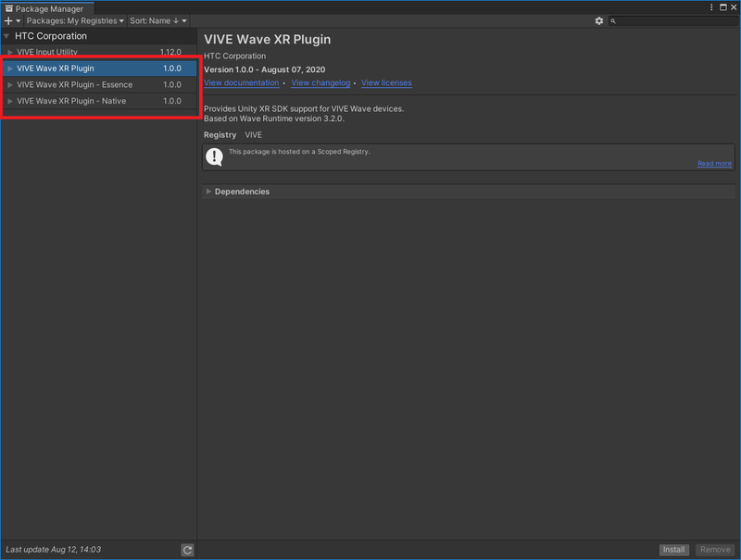Click the Read more link
Viewport: 741px width, 560px height.
[714, 164]
